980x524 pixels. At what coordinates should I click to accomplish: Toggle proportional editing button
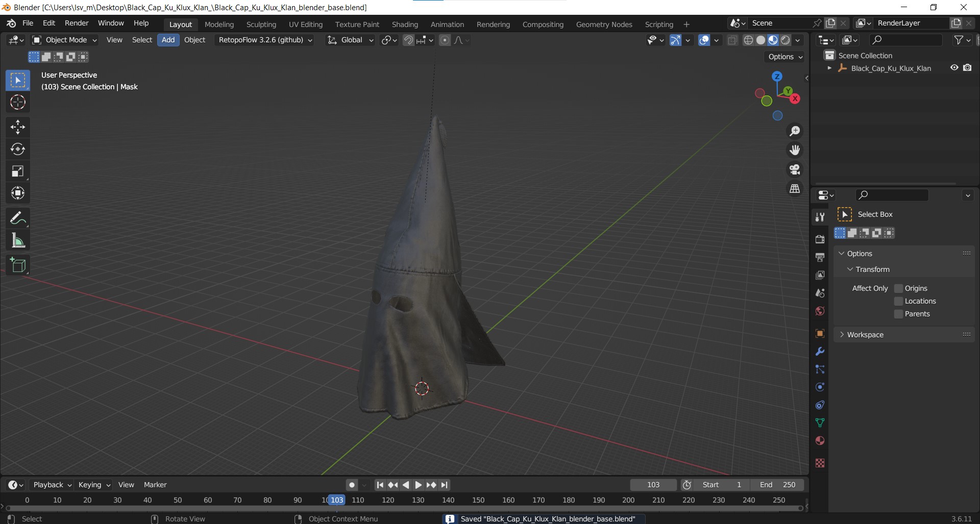(445, 40)
